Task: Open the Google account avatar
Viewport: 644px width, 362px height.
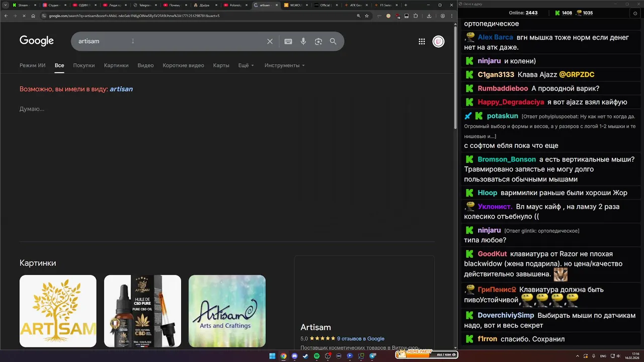Action: [x=439, y=41]
